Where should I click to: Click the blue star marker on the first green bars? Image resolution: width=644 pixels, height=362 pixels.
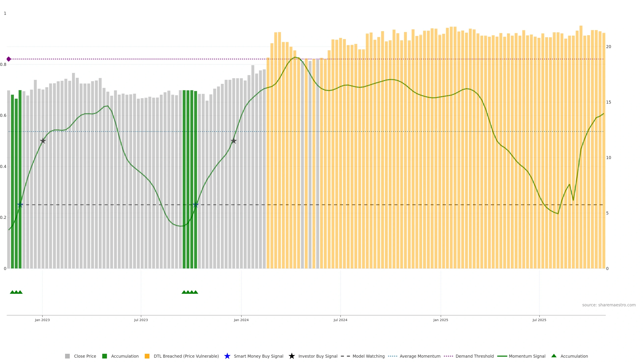20,205
